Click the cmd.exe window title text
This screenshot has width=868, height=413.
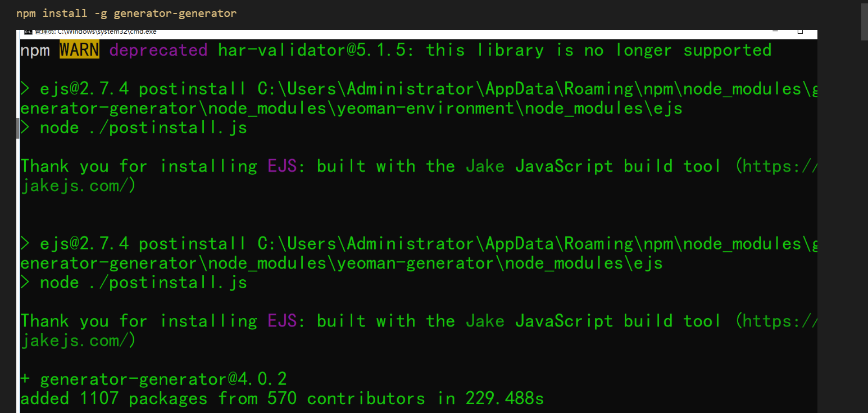pos(94,31)
